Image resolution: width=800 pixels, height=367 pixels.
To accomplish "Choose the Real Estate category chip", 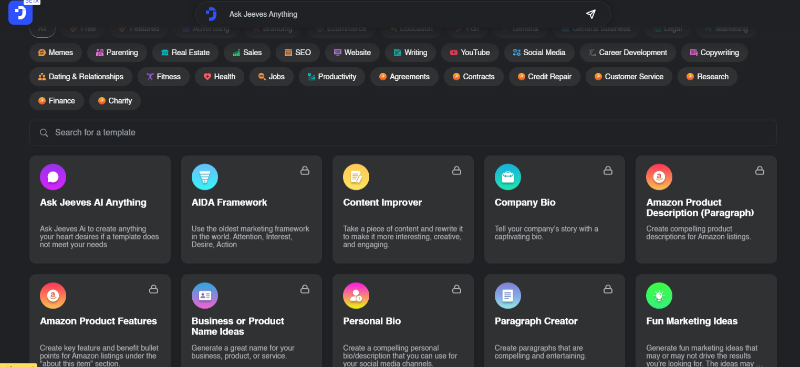I will point(185,53).
